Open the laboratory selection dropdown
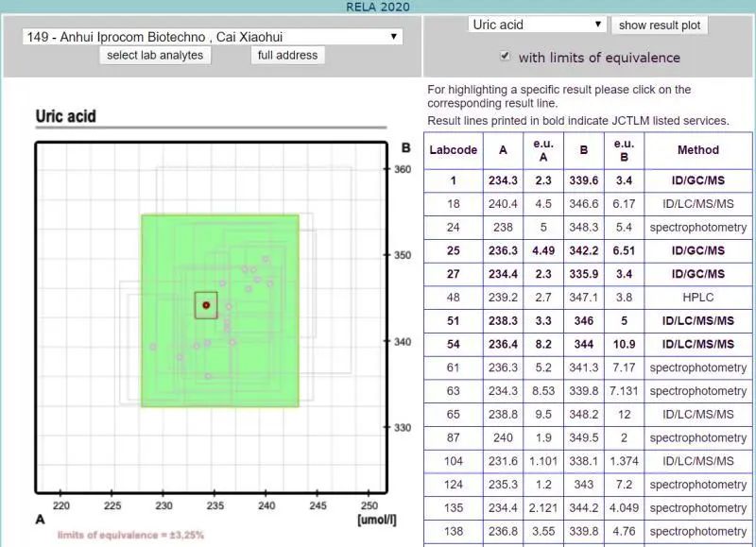Image resolution: width=756 pixels, height=547 pixels. coord(212,37)
